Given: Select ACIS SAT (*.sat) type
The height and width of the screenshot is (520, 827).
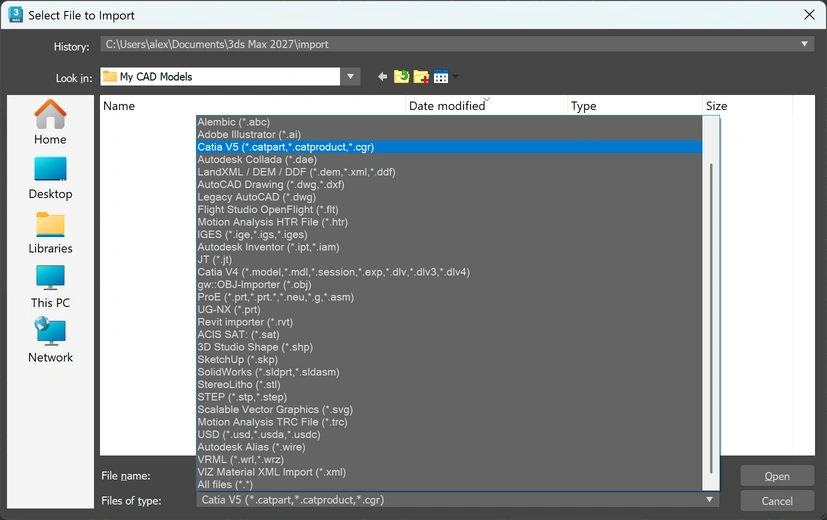Looking at the screenshot, I should coord(449,334).
